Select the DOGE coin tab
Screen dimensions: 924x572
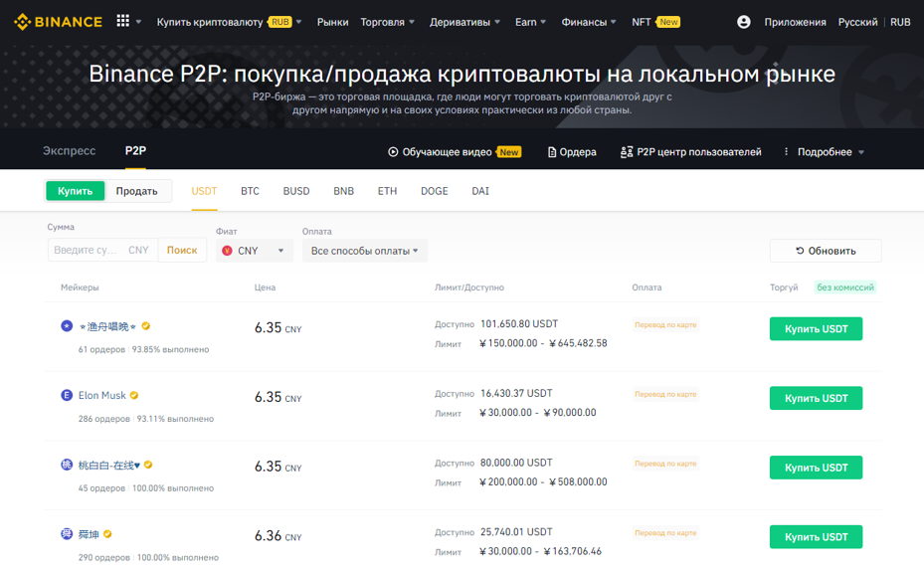(x=435, y=191)
